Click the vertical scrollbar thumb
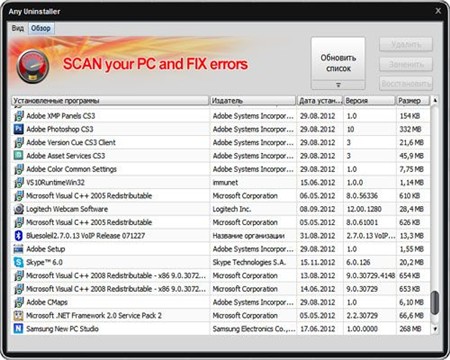The width and height of the screenshot is (450, 360). pos(434,303)
